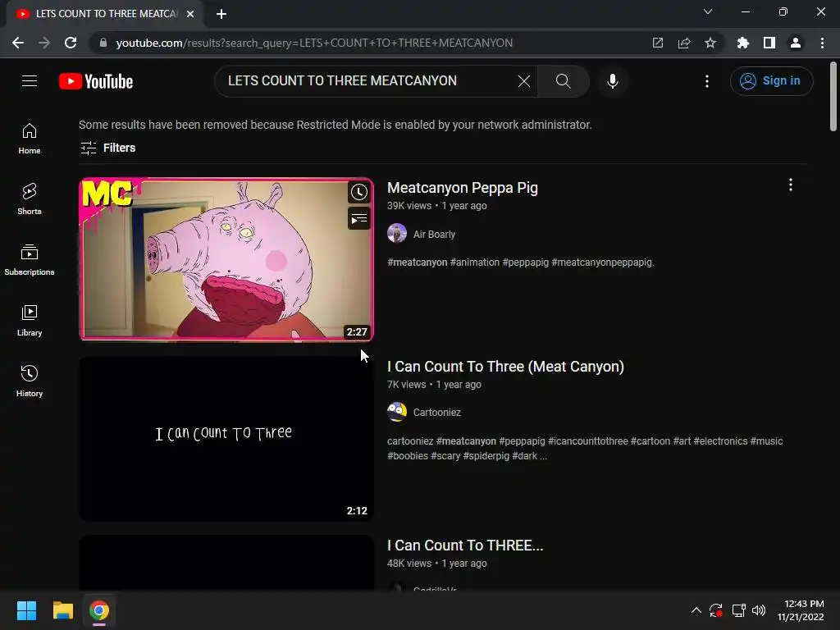Open the I Can Count To Three thumbnail

coord(226,439)
